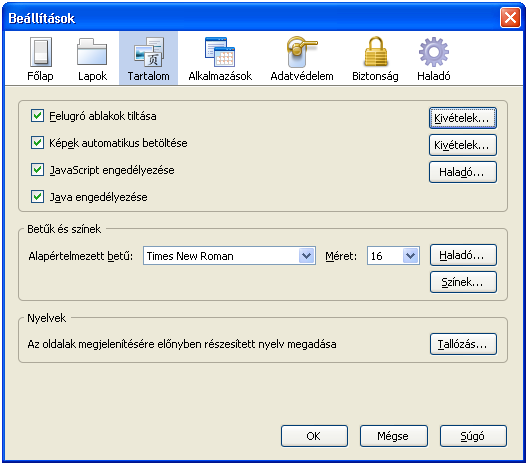Expand the Times New Roman font dropdown
This screenshot has width=528, height=465.
[229, 256]
